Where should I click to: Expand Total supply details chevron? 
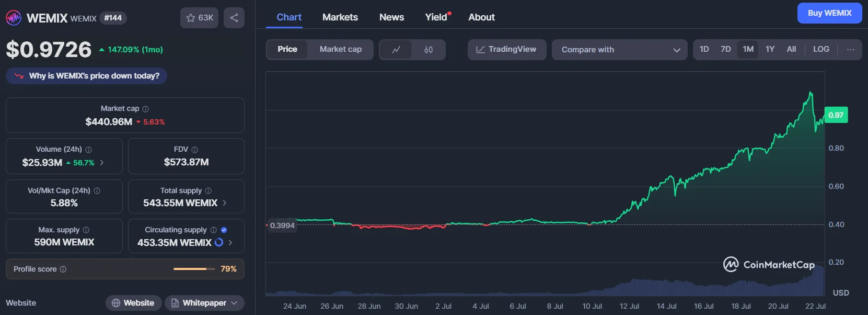pyautogui.click(x=225, y=203)
